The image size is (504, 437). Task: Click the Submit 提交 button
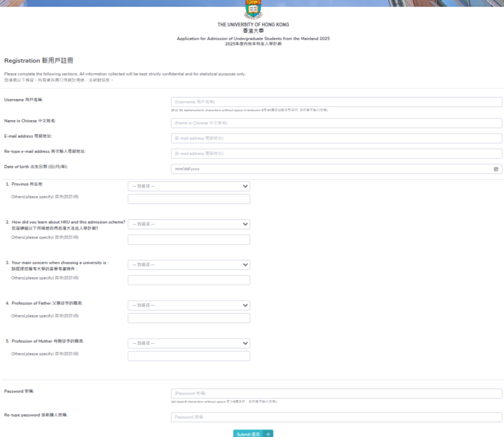pyautogui.click(x=253, y=434)
